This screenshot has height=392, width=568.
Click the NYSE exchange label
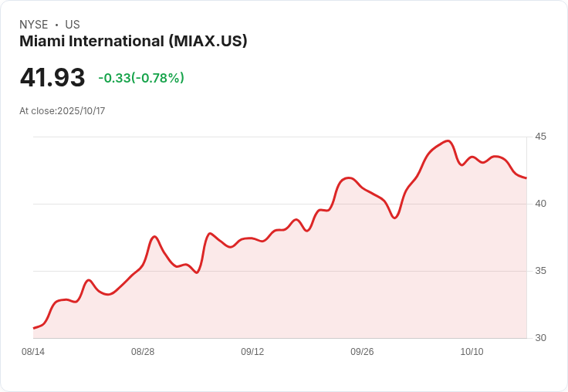tap(34, 25)
